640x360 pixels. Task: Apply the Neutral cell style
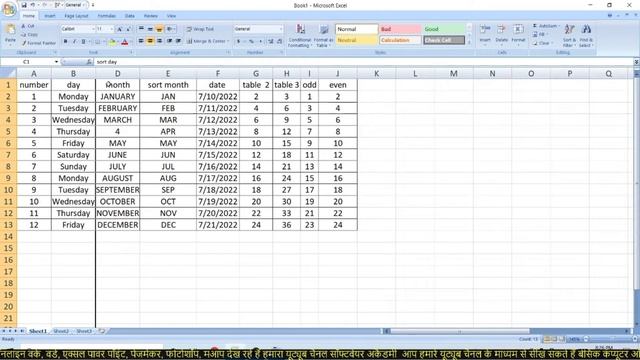356,40
